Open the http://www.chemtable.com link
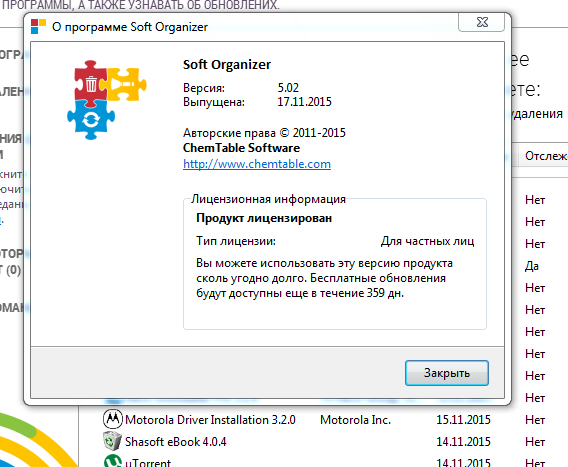The image size is (568, 467). (257, 164)
